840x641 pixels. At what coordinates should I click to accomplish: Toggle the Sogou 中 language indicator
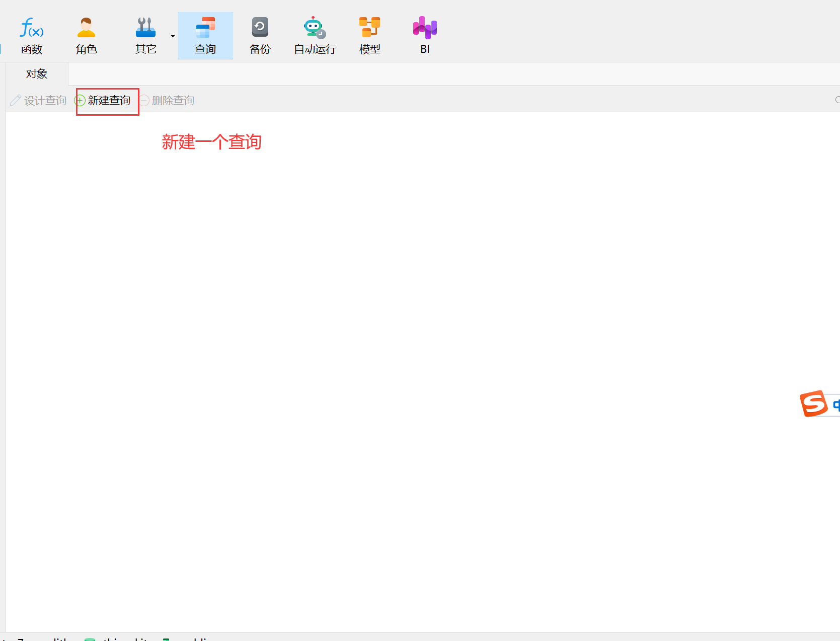click(836, 405)
